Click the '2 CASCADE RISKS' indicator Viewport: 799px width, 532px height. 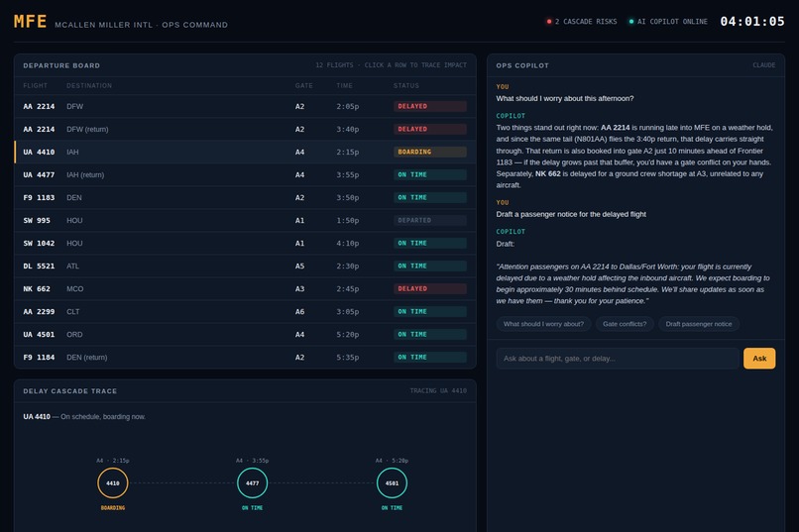(x=582, y=22)
